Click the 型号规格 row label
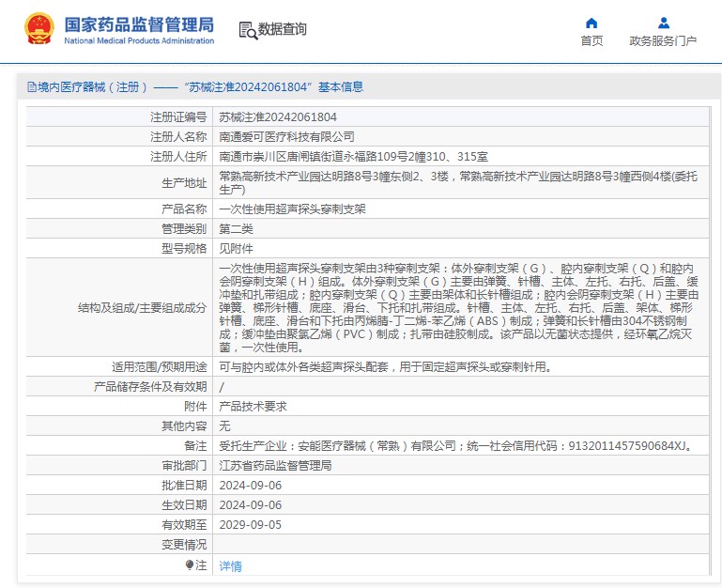This screenshot has height=588, width=722. (x=184, y=249)
